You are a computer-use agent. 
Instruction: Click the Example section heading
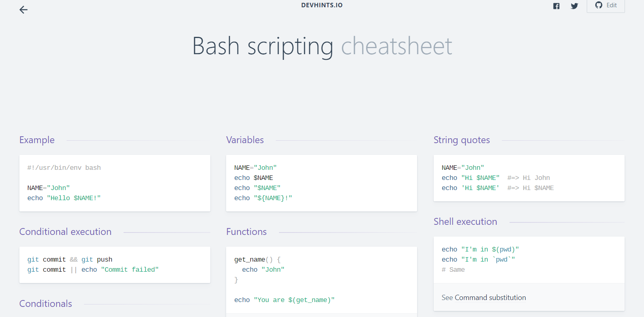coord(37,140)
